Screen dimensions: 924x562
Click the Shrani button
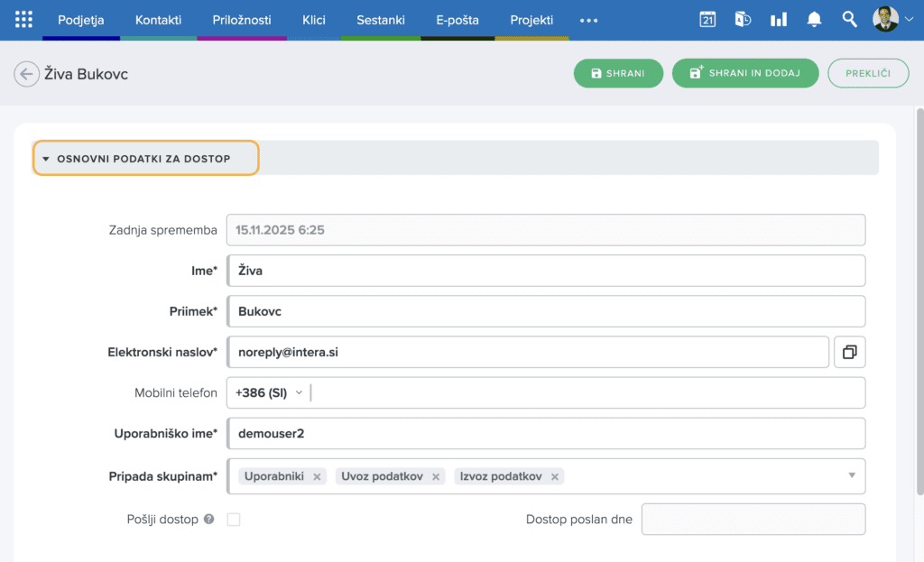(618, 74)
